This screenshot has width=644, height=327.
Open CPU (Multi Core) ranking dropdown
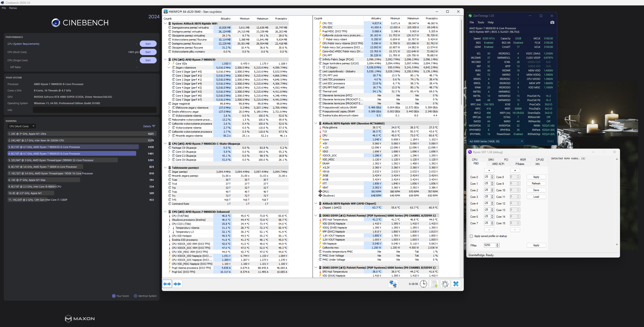click(x=21, y=126)
